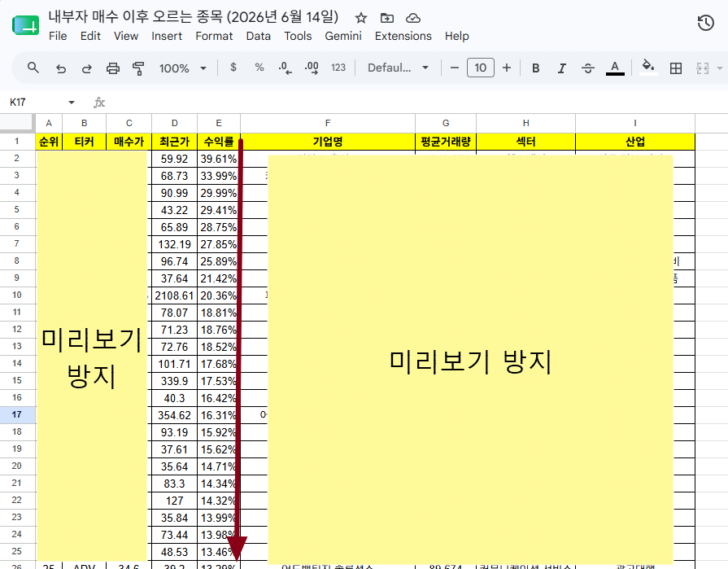The image size is (728, 569).
Task: Open the File menu
Action: (x=58, y=37)
